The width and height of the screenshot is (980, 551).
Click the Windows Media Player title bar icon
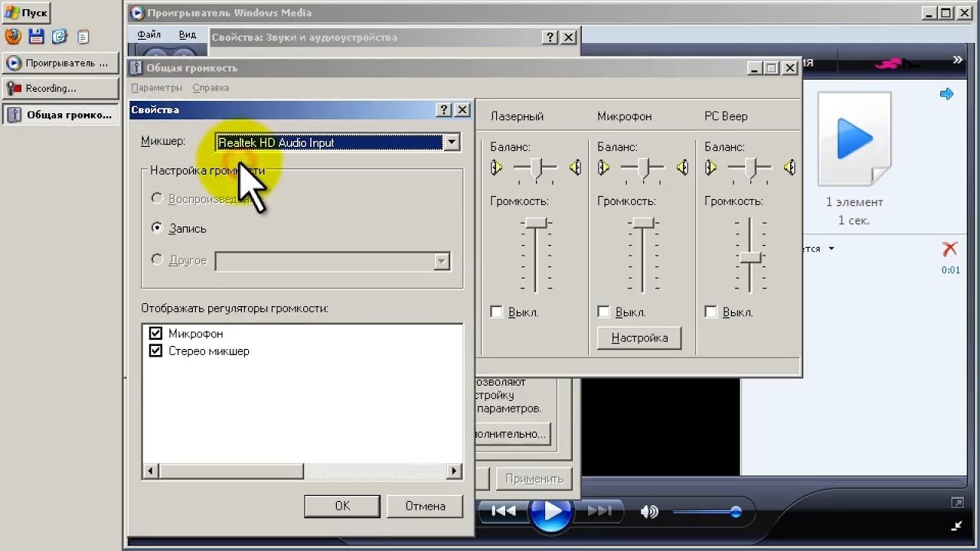(137, 13)
